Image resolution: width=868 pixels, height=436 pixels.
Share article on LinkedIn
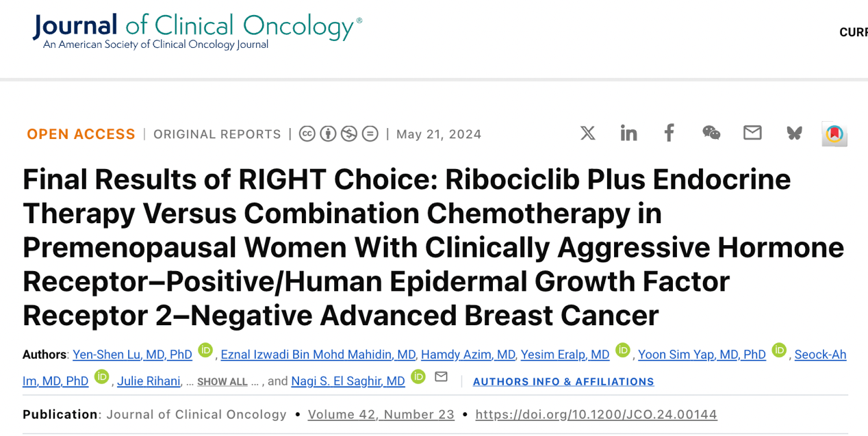[628, 133]
